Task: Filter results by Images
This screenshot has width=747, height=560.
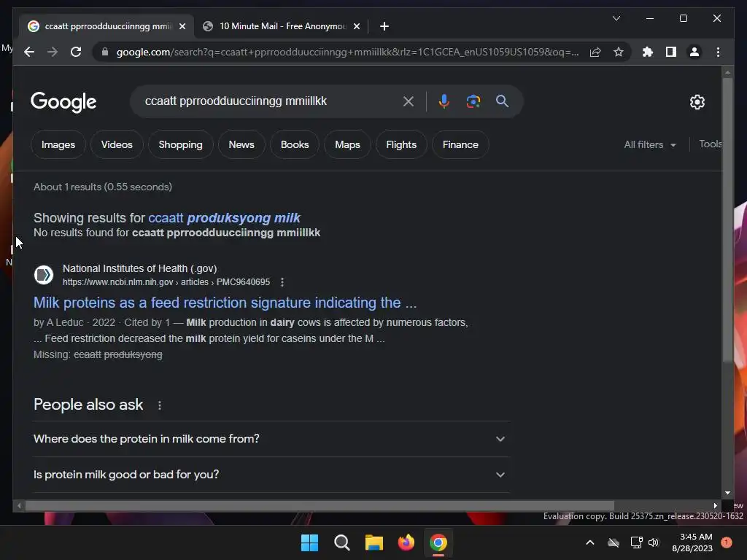Action: tap(58, 145)
